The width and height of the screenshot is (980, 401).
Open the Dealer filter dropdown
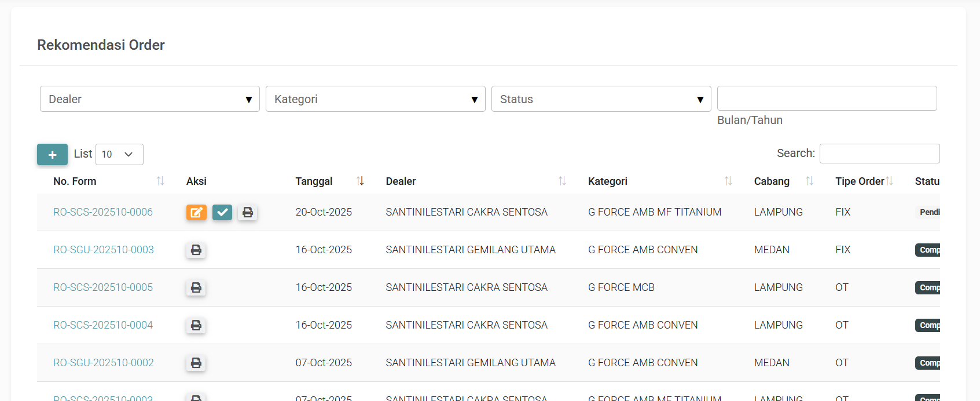(x=149, y=99)
